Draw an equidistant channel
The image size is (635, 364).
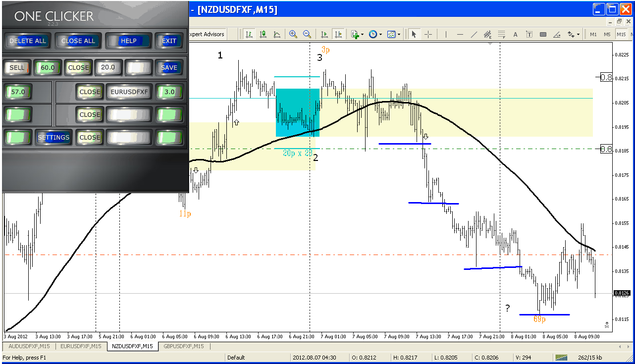pos(488,34)
